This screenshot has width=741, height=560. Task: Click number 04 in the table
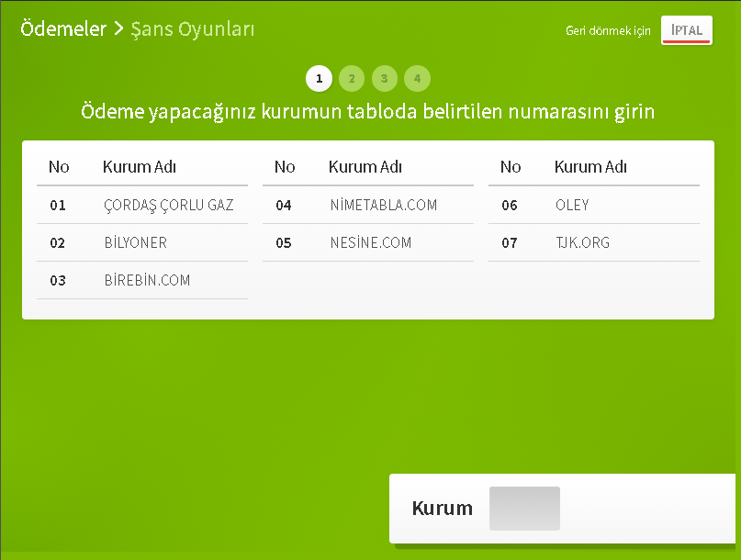(x=284, y=205)
